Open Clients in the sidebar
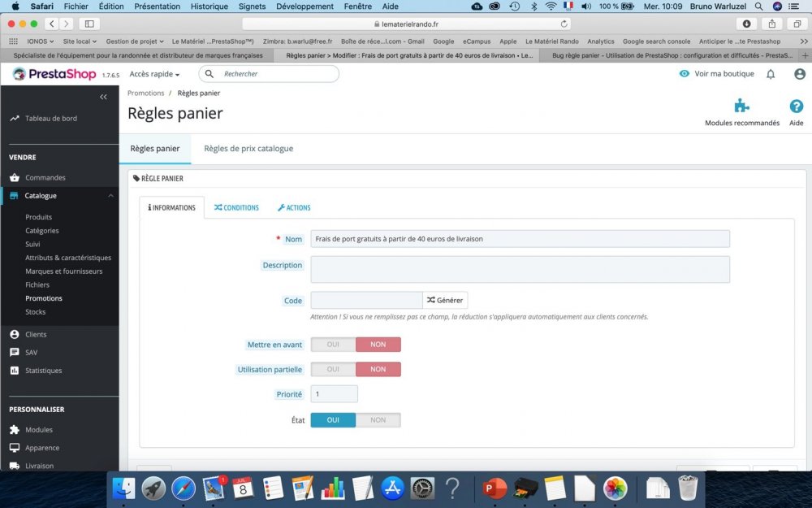This screenshot has width=812, height=508. [x=36, y=335]
